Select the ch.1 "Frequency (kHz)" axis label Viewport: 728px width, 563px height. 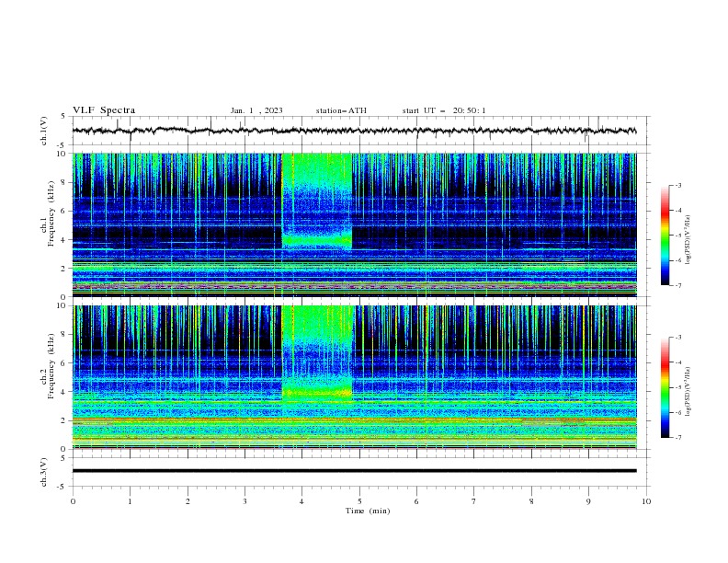pyautogui.click(x=51, y=213)
